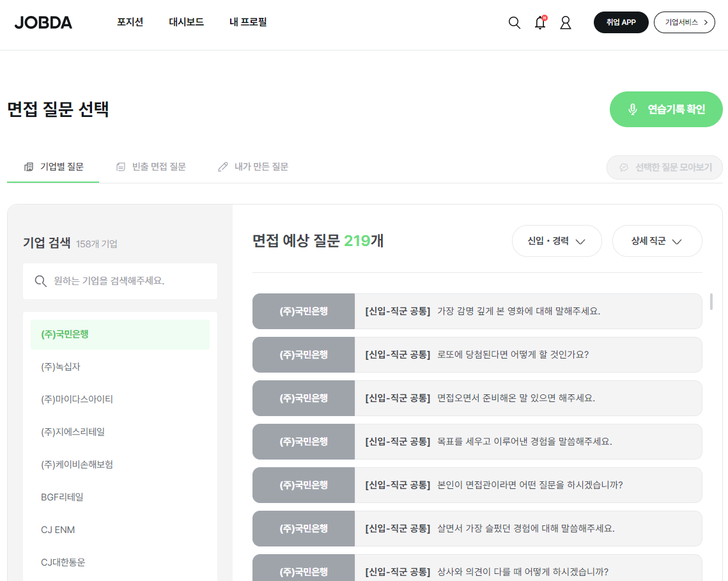Click the pencil icon of 내가 만든 질문
This screenshot has height=581, width=728.
(x=223, y=167)
